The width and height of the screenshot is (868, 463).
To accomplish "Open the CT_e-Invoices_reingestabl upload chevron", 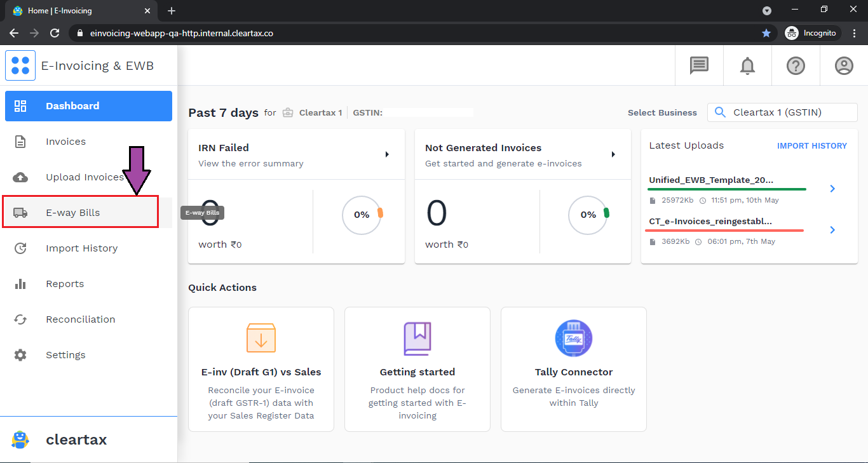I will point(832,230).
